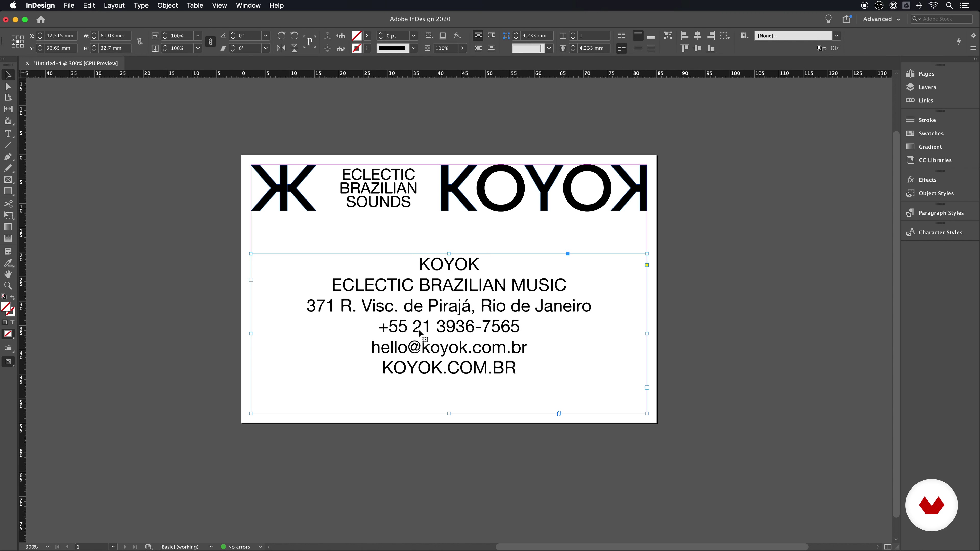980x551 pixels.
Task: Toggle formatting affects text button
Action: (13, 322)
